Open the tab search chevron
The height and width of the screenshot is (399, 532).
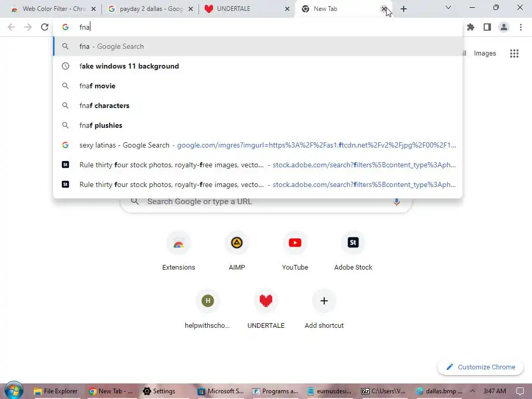pos(448,7)
